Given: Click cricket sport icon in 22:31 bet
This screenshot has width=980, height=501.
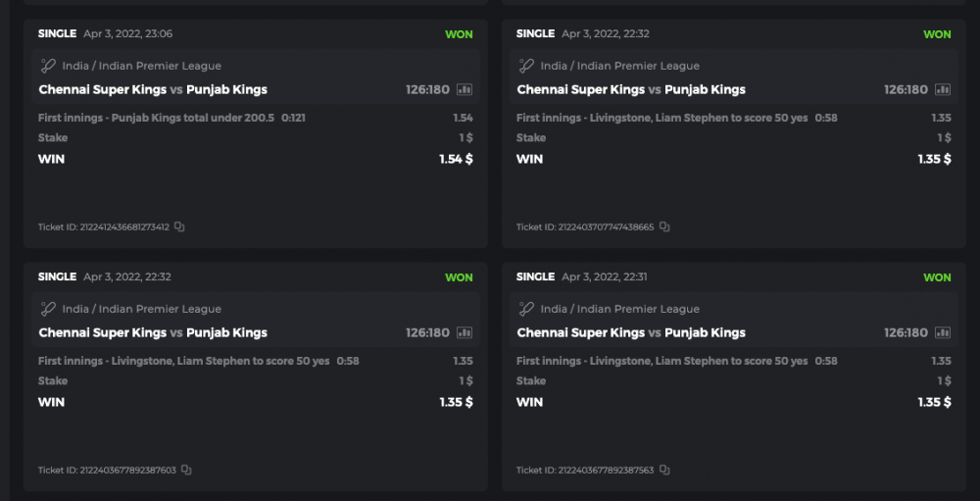Looking at the screenshot, I should 525,309.
